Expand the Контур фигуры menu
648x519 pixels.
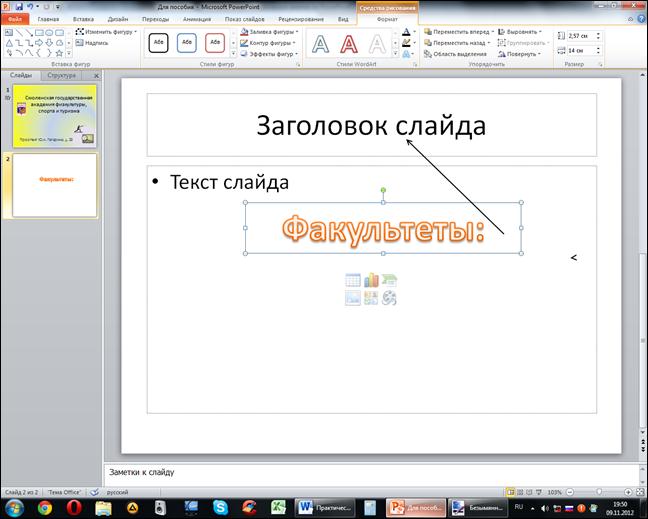point(271,43)
